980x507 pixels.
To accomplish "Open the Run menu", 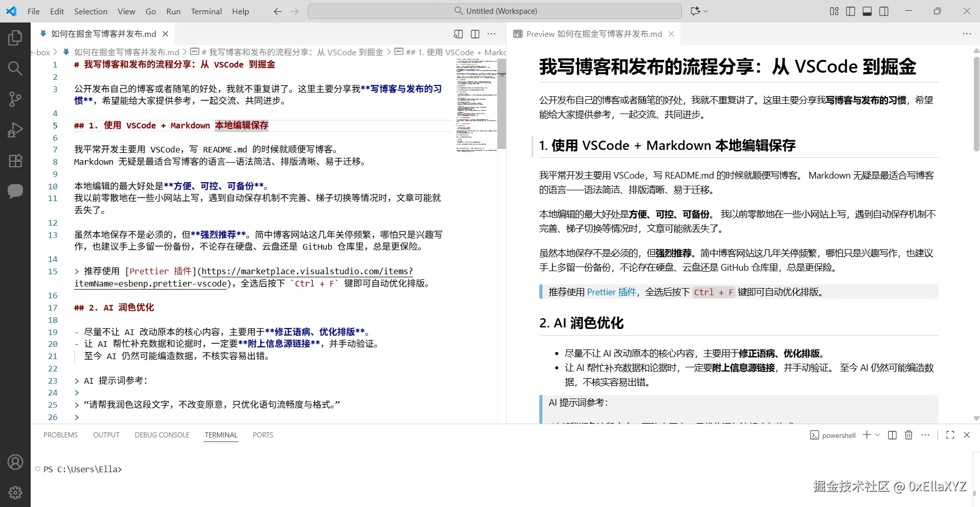I will coord(174,11).
